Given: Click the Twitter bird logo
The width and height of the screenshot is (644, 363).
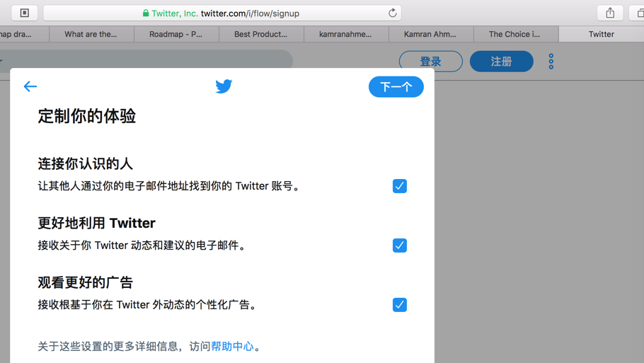Looking at the screenshot, I should click(x=224, y=86).
